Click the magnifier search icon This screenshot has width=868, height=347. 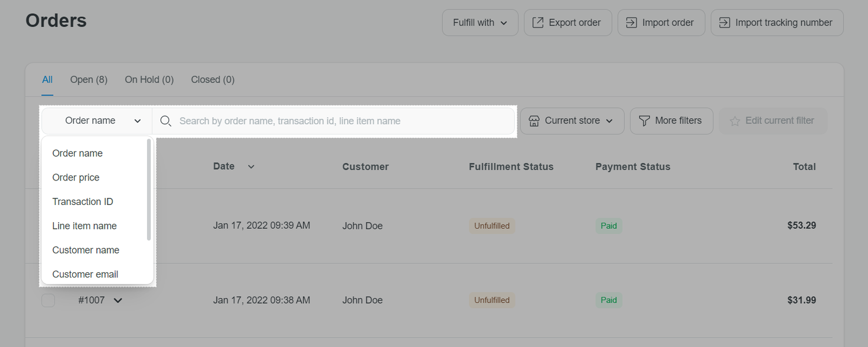pyautogui.click(x=166, y=121)
